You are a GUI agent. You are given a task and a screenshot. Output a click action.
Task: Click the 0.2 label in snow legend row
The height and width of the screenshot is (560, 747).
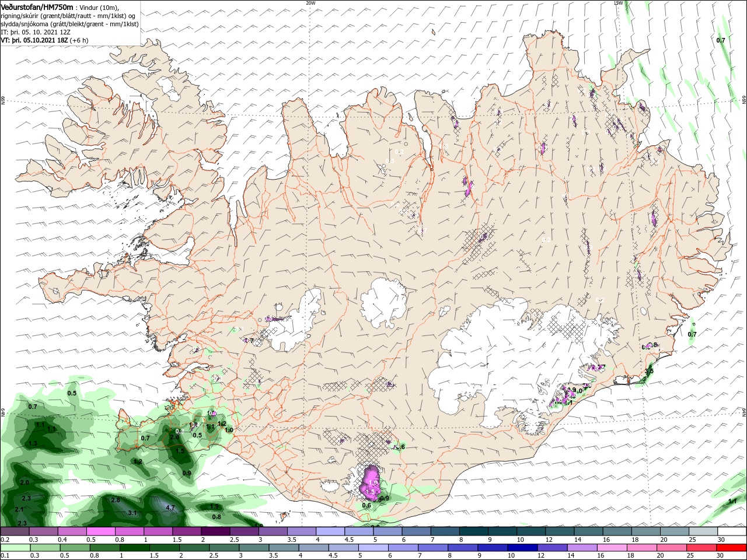click(5, 540)
